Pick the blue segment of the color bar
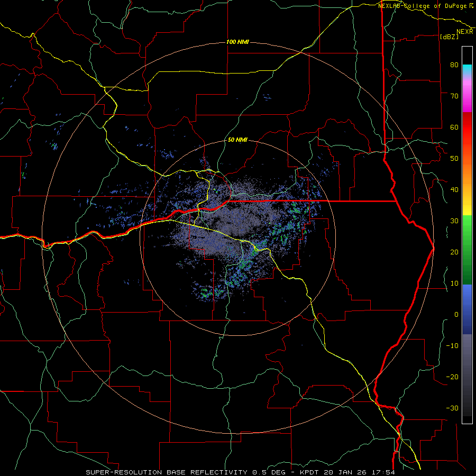This screenshot has width=476, height=476. 467,309
